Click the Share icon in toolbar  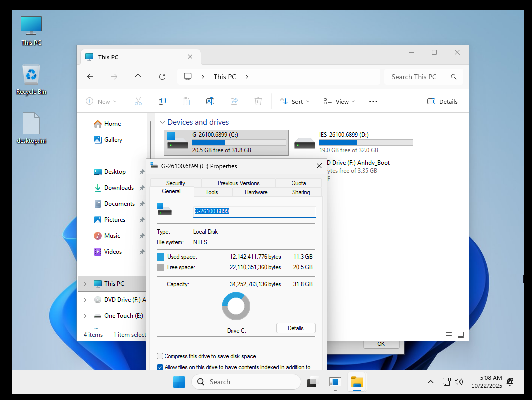pos(234,101)
